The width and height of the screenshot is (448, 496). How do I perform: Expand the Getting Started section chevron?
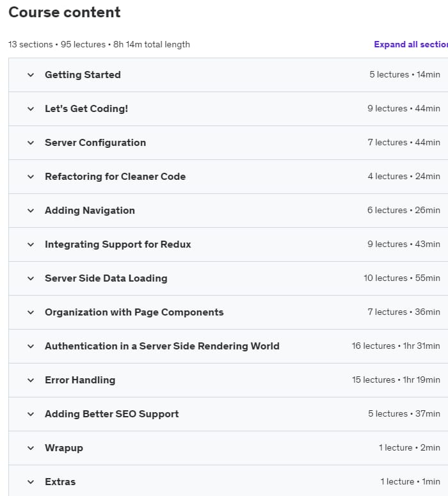click(31, 75)
